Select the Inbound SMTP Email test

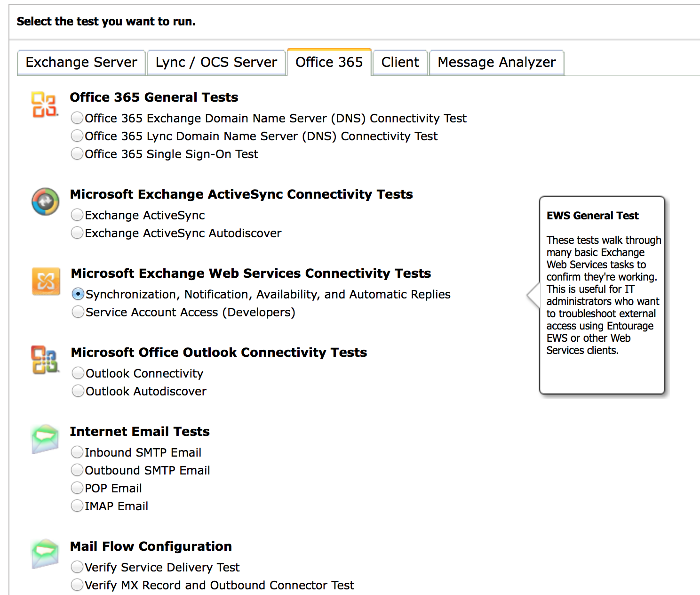[77, 452]
